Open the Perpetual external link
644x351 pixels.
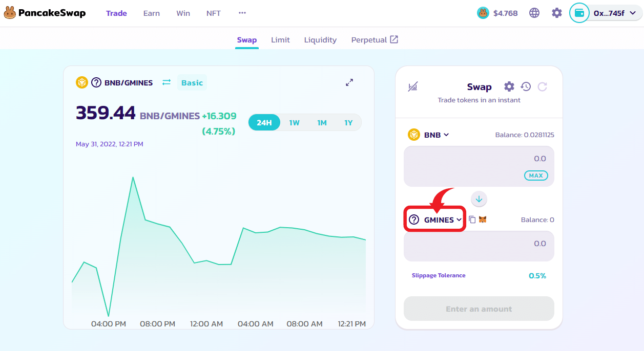click(x=375, y=40)
